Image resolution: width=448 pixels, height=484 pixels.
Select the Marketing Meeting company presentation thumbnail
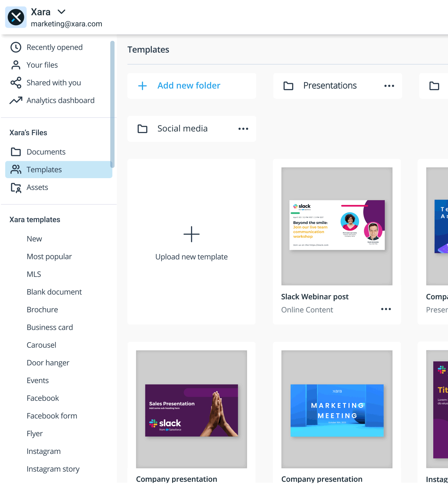point(336,410)
